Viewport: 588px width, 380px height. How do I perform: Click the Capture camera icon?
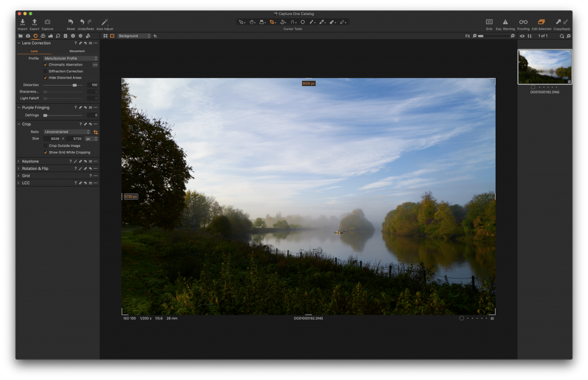pos(47,22)
